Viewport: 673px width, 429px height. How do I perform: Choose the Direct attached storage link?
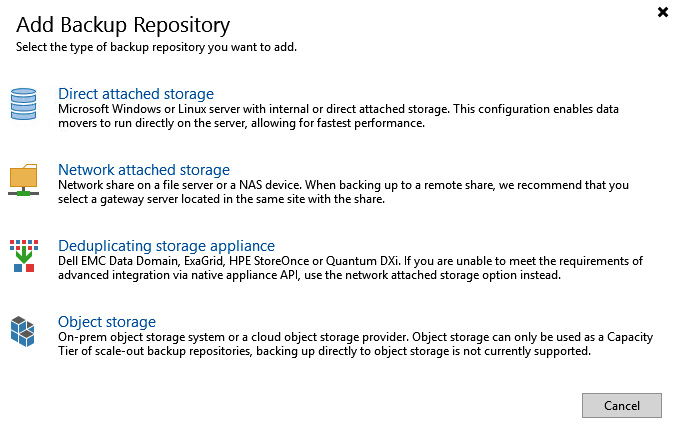click(x=136, y=94)
